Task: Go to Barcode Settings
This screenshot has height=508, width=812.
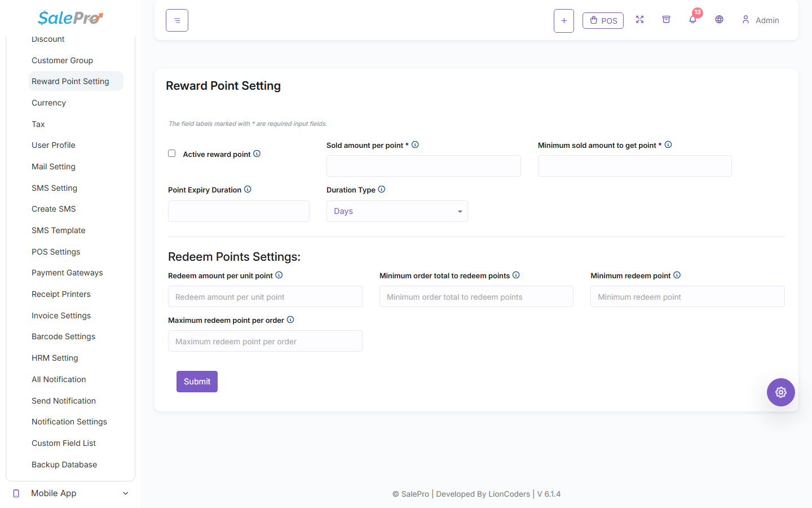Action: pos(63,336)
